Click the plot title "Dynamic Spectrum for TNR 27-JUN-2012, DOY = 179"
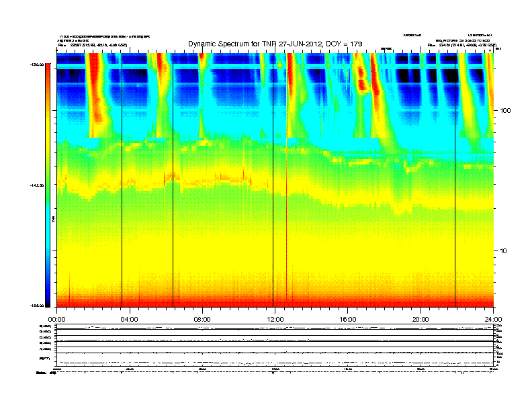 [x=275, y=44]
